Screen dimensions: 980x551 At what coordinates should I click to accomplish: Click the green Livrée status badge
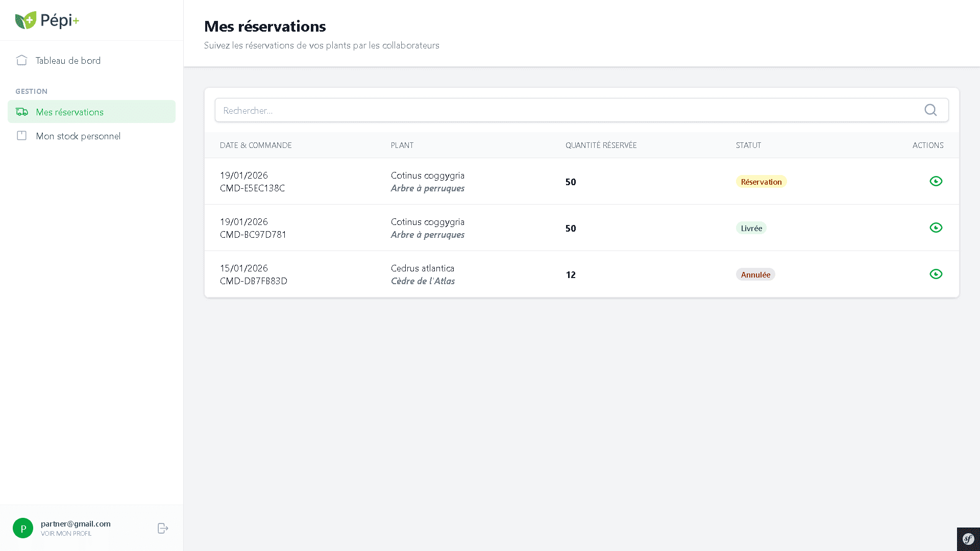click(751, 228)
